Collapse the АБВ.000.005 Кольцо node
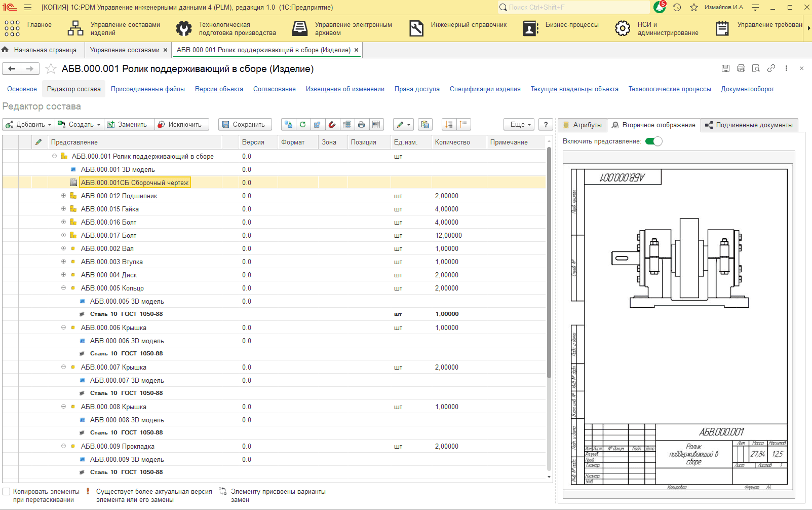This screenshot has width=812, height=510. 63,288
